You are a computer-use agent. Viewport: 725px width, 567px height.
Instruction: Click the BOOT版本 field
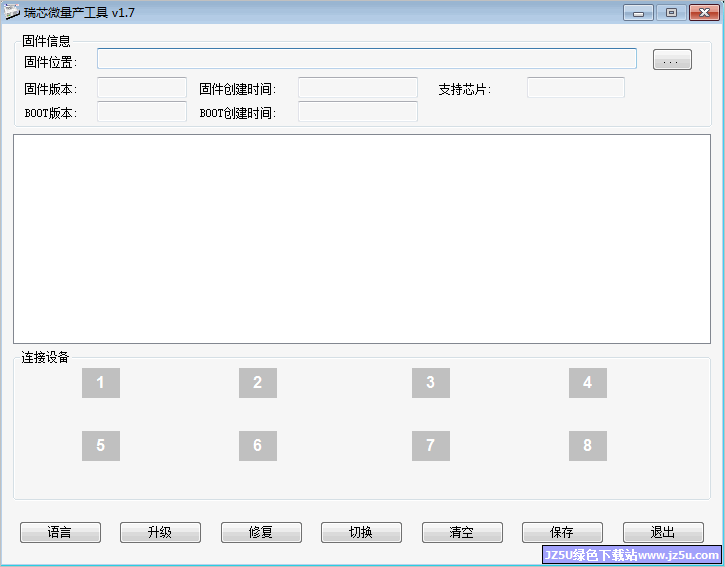[x=142, y=111]
